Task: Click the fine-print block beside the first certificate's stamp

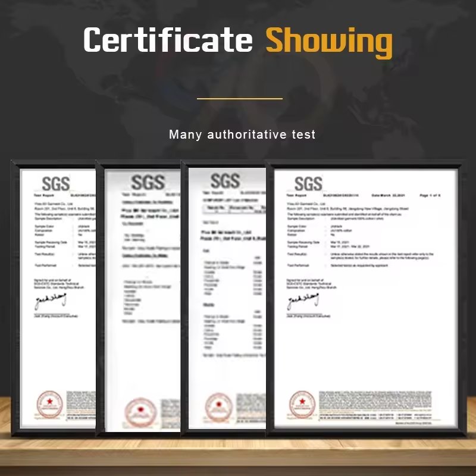Action: [81, 406]
